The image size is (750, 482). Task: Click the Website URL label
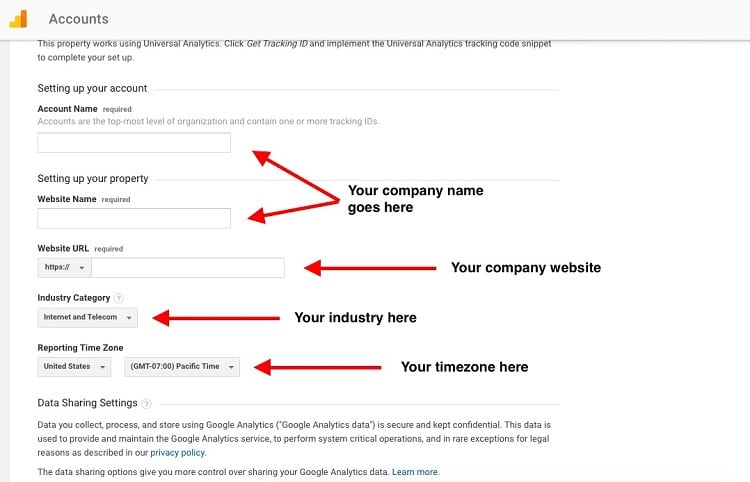point(63,248)
